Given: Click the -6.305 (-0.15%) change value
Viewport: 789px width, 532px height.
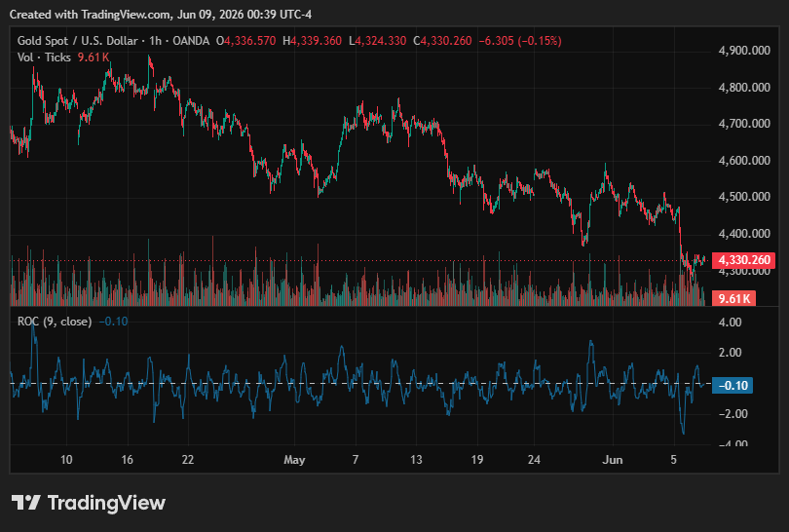Looking at the screenshot, I should click(x=520, y=41).
